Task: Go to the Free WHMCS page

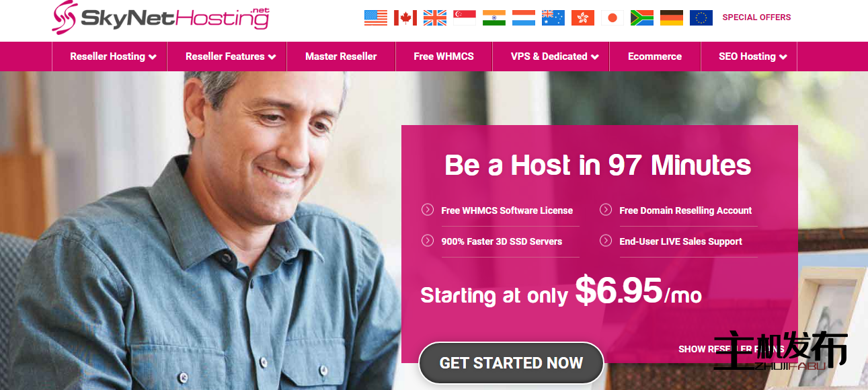Action: click(444, 56)
